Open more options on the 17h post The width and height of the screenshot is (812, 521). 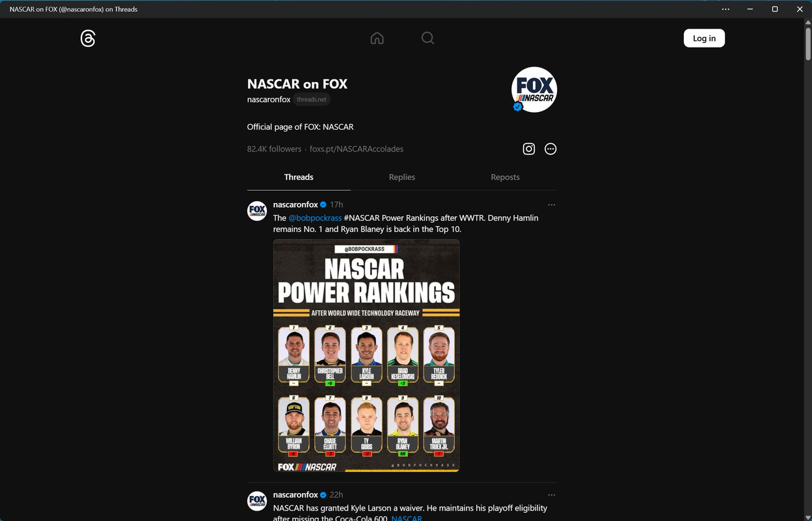[x=552, y=204]
